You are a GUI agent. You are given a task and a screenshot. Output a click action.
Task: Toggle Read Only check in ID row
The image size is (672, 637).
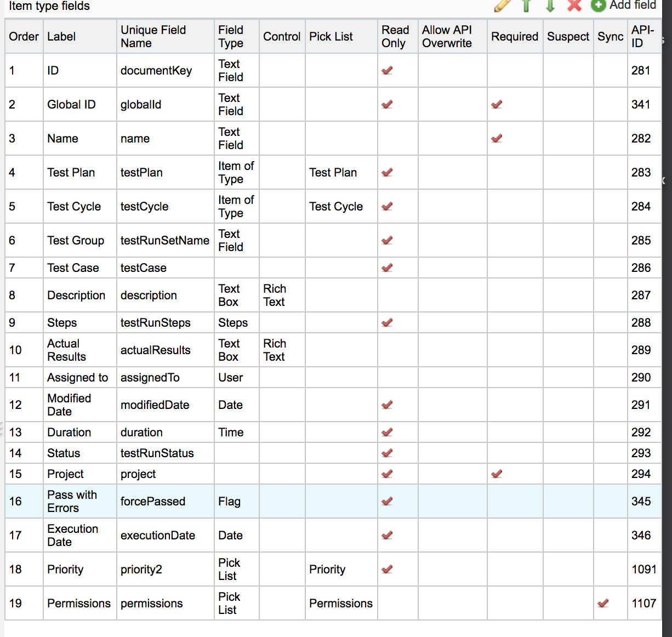coord(387,70)
